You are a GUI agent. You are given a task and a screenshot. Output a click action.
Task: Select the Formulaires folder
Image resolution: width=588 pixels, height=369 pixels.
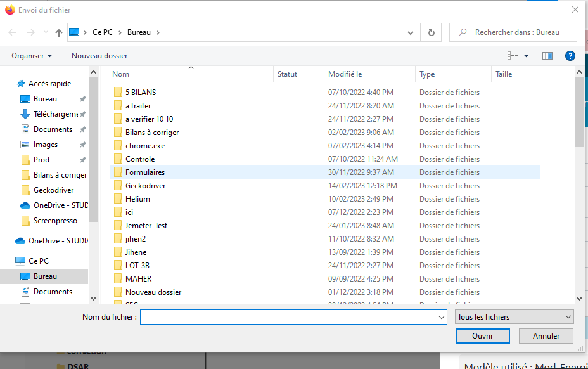(144, 172)
